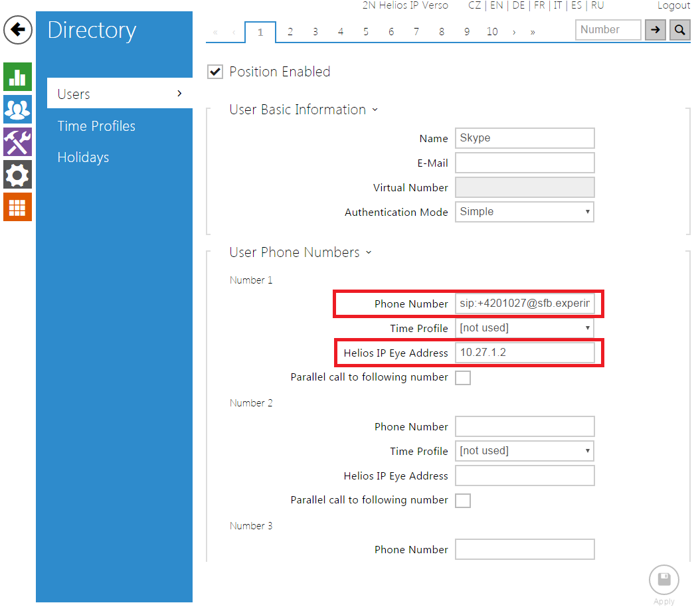Open the blue Directory users icon

[x=17, y=109]
